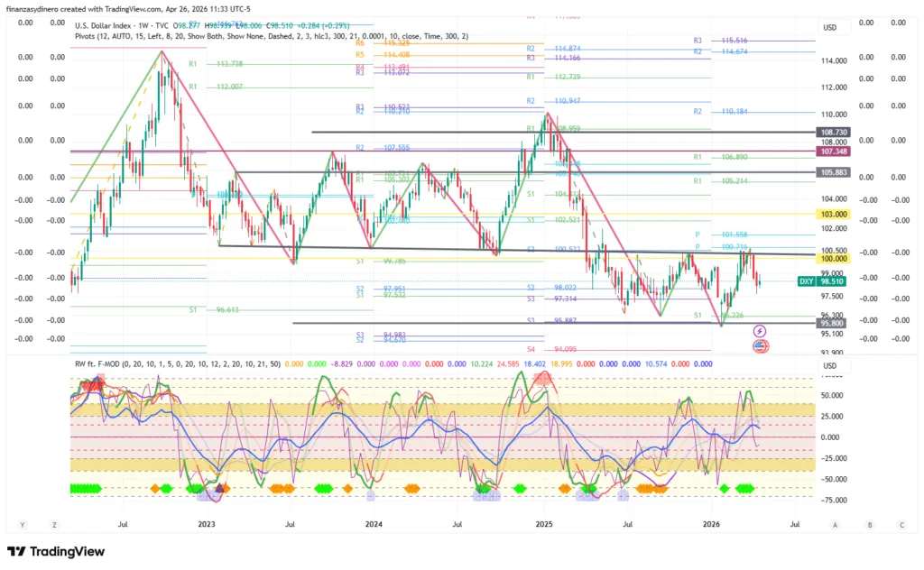
Task: Click the yellow 103.000 price label
Action: tap(831, 214)
